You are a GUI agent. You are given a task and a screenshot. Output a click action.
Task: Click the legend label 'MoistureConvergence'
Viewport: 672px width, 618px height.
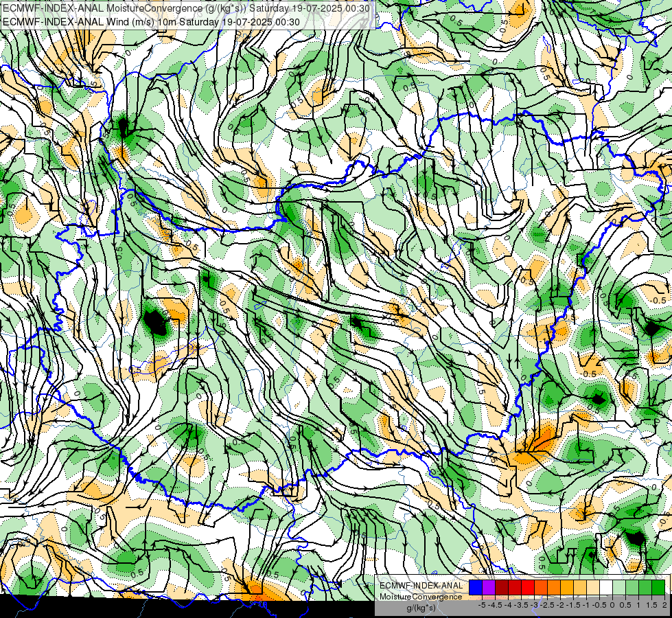tap(421, 597)
